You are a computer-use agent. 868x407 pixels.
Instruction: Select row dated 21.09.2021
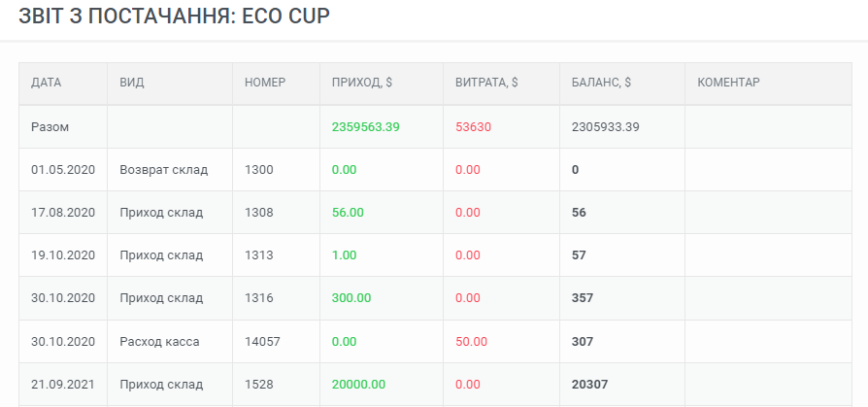coord(435,385)
